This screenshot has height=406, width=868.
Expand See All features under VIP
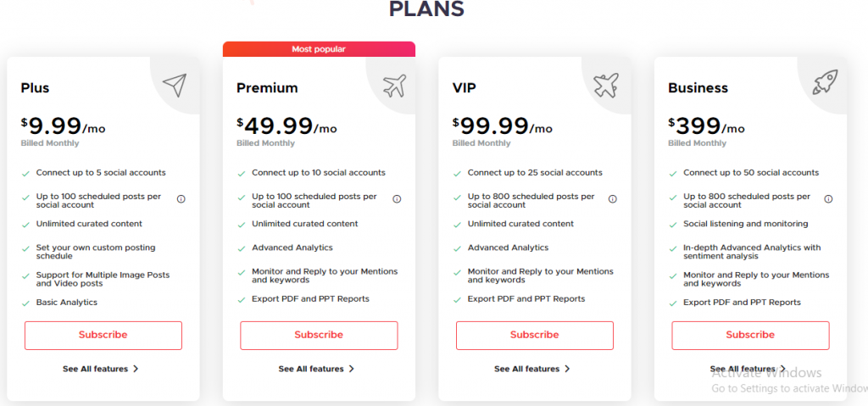click(532, 369)
